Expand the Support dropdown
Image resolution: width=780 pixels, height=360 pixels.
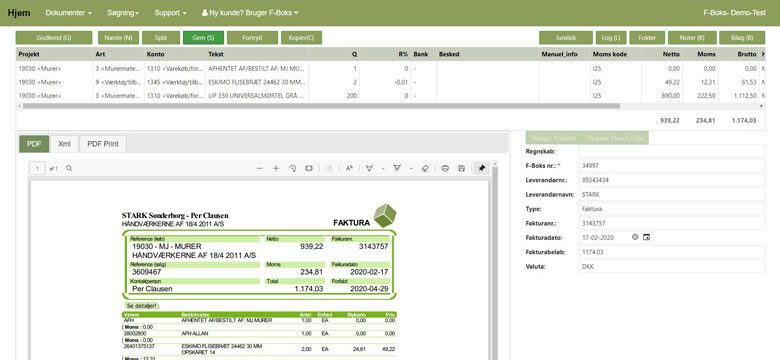click(x=170, y=13)
